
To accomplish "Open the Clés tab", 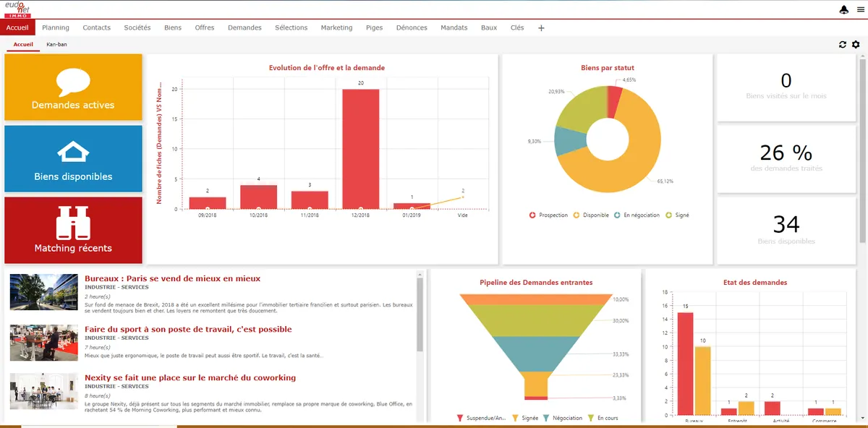I will (517, 27).
